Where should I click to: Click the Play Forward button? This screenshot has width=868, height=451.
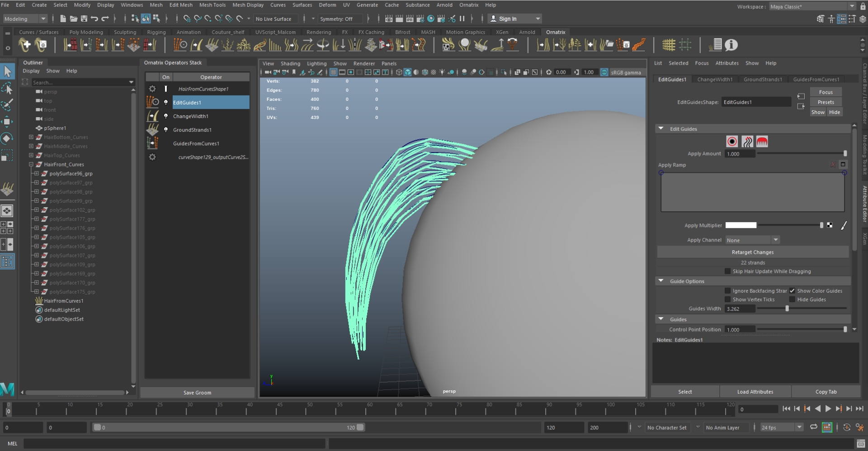(828, 409)
